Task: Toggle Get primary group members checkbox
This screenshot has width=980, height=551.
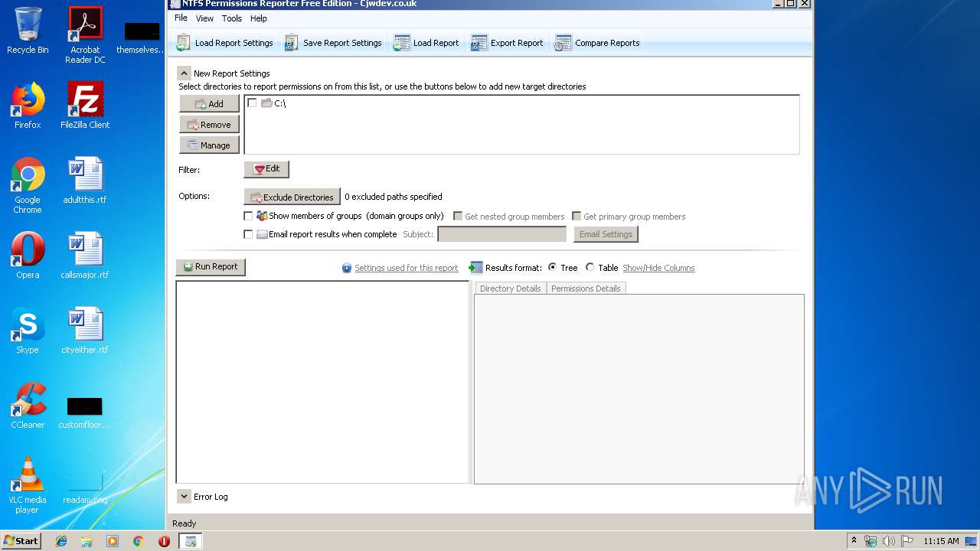Action: 577,217
